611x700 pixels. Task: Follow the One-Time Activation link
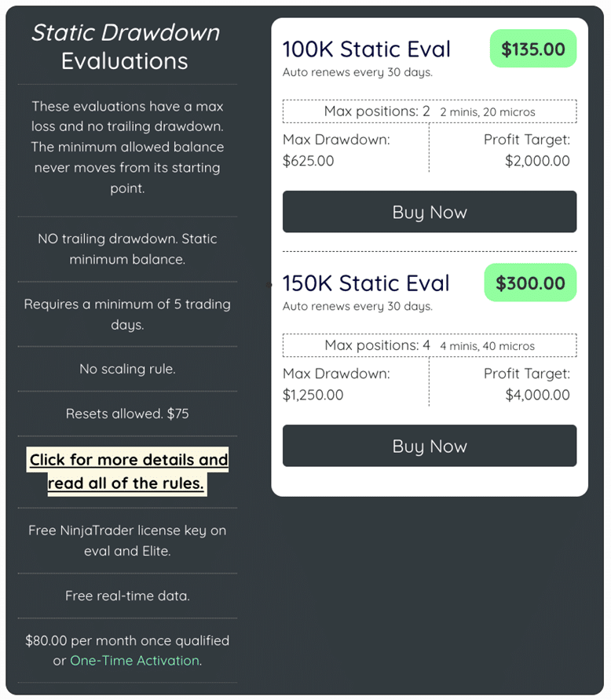134,661
